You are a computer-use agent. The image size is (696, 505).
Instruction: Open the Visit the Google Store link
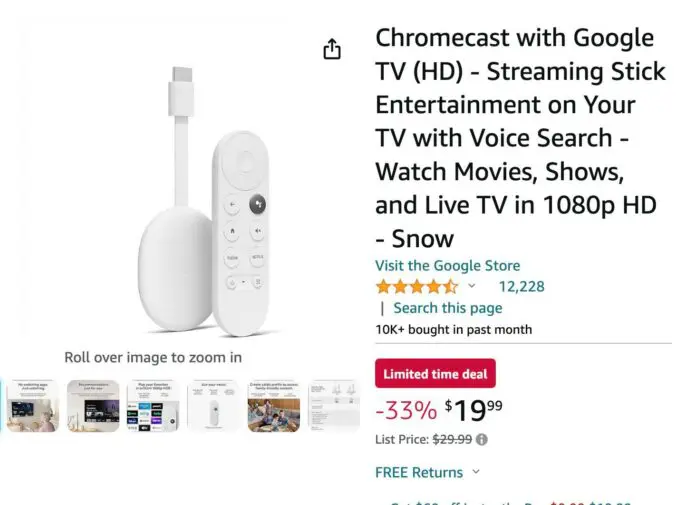(x=447, y=266)
